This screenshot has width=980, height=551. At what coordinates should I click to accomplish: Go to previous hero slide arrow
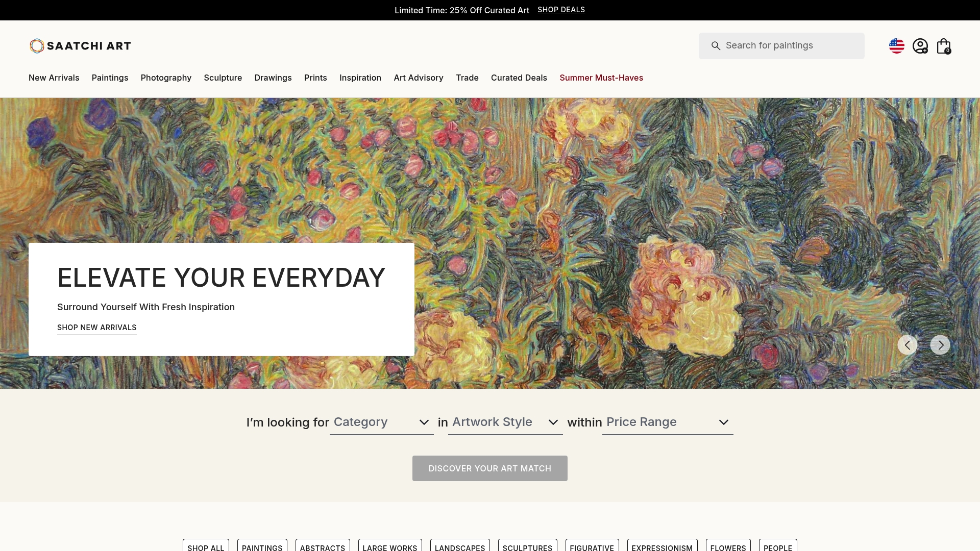click(x=908, y=345)
